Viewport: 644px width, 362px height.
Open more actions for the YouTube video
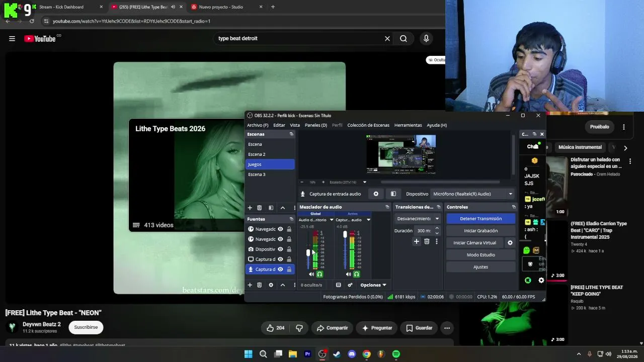tap(447, 328)
